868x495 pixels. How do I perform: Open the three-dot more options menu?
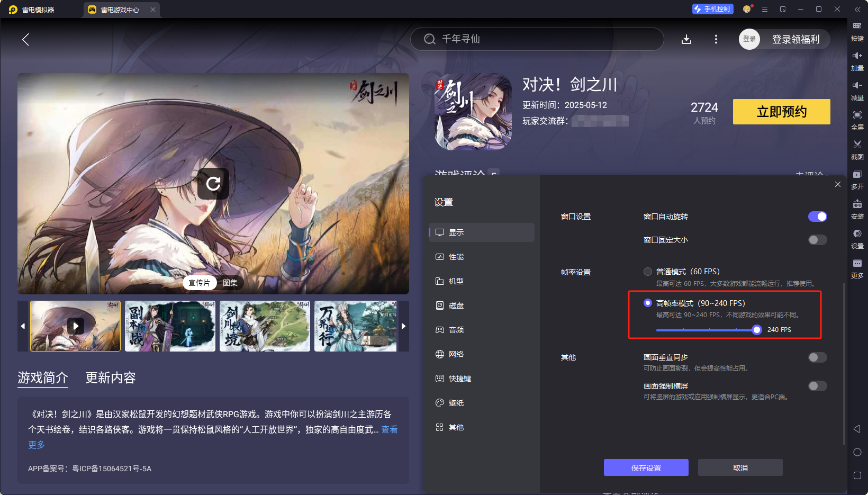pos(716,39)
